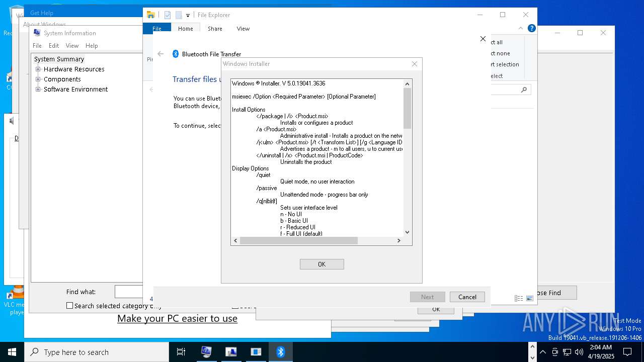Open File menu in System Information
Image resolution: width=644 pixels, height=362 pixels.
click(x=37, y=45)
